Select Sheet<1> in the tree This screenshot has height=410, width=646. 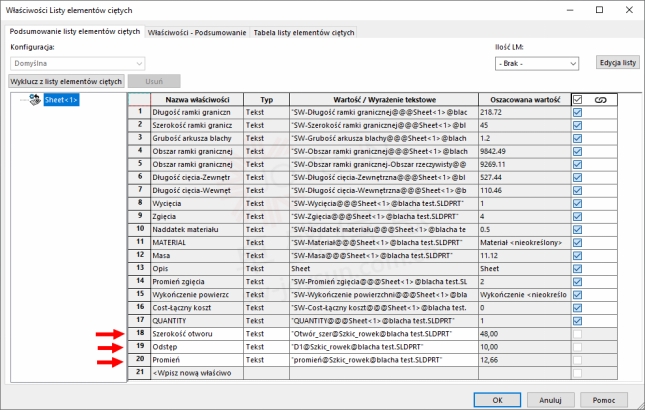point(61,100)
